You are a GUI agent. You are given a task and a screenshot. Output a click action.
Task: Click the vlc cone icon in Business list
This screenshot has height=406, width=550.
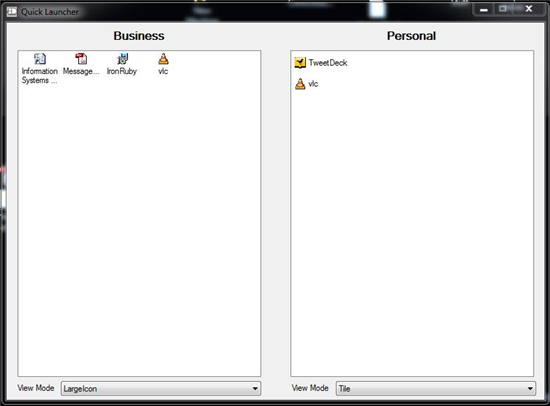point(163,59)
